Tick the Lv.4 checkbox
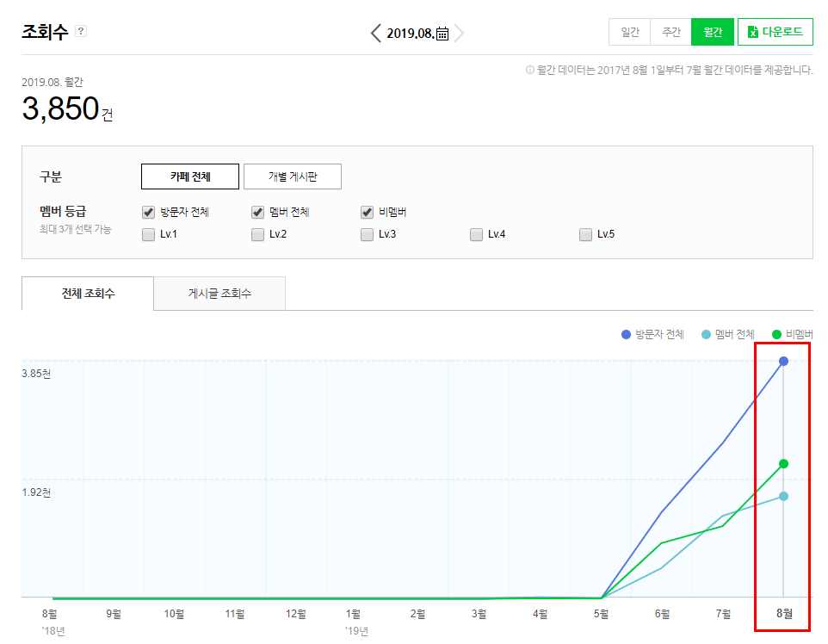The height and width of the screenshot is (644, 828). (x=476, y=234)
